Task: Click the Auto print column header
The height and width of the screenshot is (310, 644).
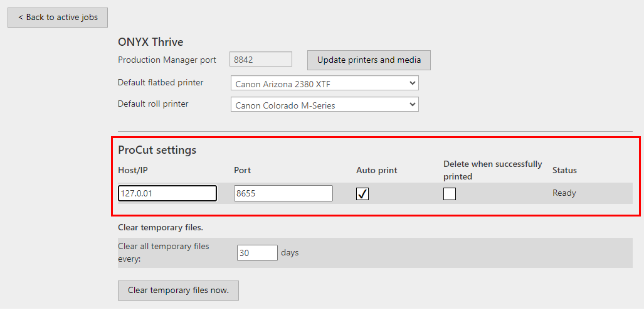Action: point(376,170)
